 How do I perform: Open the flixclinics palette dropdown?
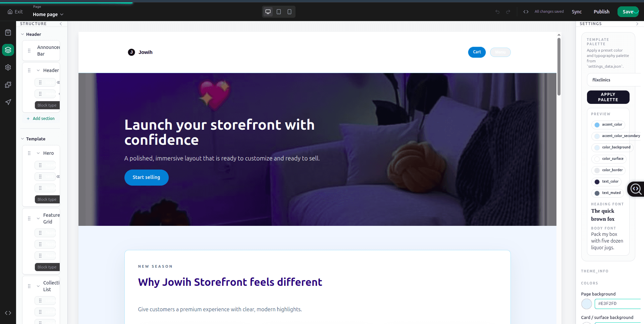tap(614, 80)
